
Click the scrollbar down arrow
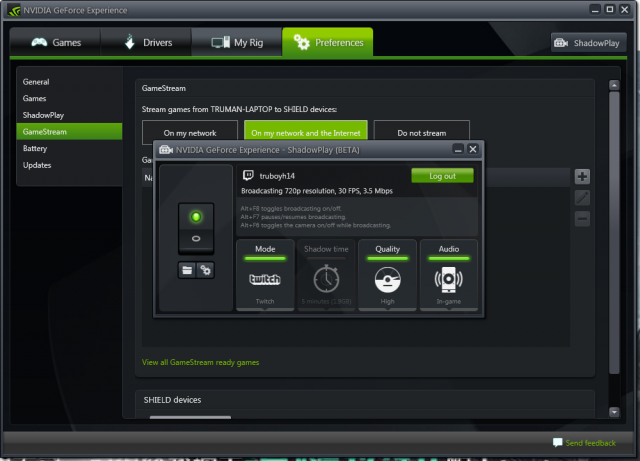coord(614,412)
